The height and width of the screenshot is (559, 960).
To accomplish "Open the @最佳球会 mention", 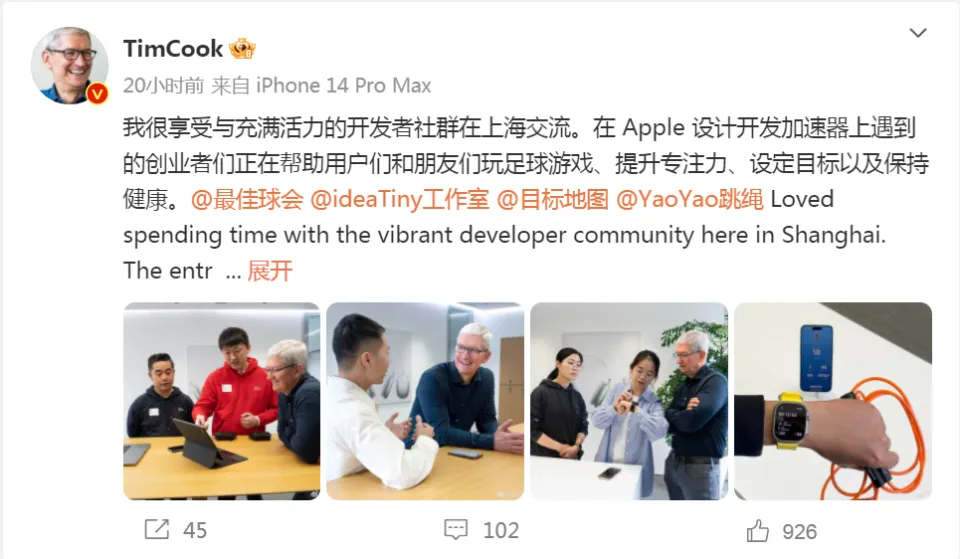I will click(x=247, y=199).
